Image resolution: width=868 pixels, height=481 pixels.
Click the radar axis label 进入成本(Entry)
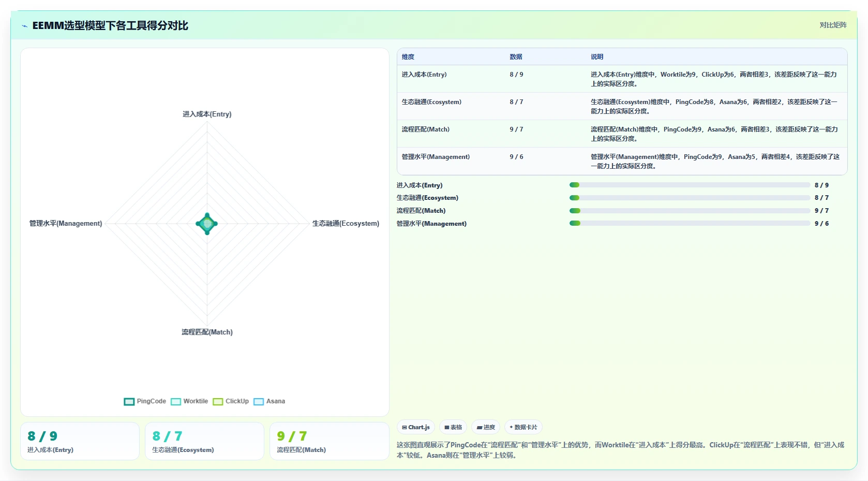click(x=207, y=114)
